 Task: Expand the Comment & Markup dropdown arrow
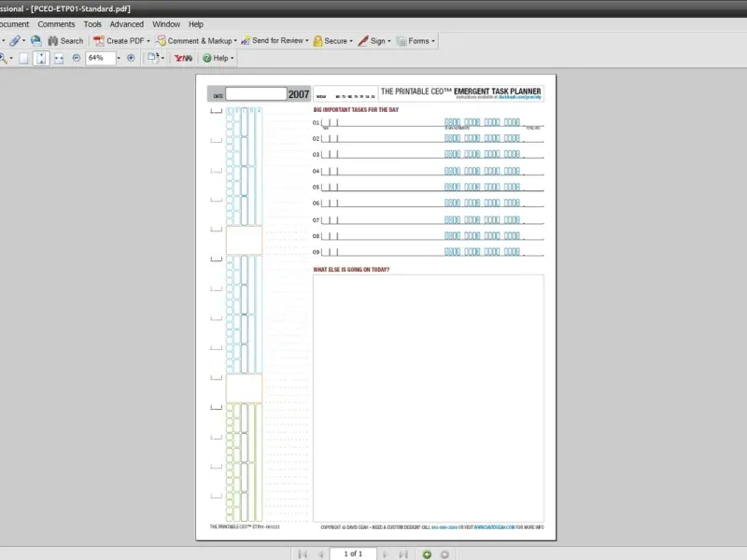[x=235, y=41]
